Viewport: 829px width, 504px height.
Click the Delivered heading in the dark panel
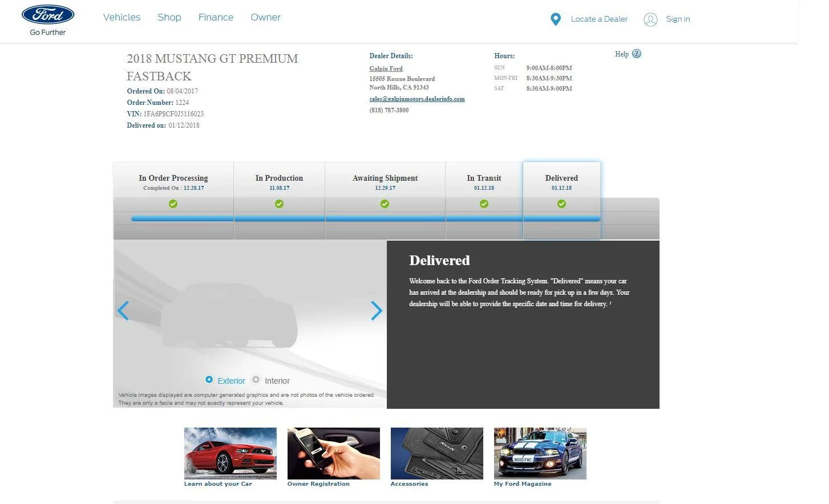click(x=439, y=261)
